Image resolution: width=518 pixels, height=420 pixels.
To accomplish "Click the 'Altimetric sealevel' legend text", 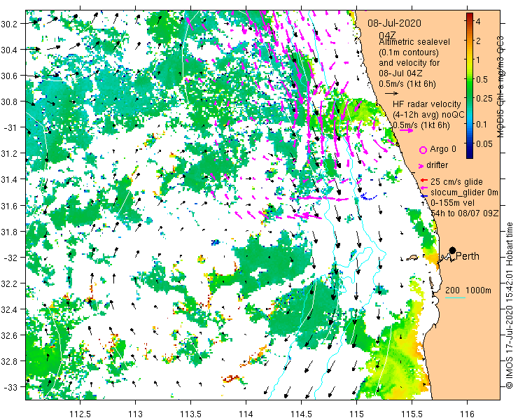I will click(414, 42).
